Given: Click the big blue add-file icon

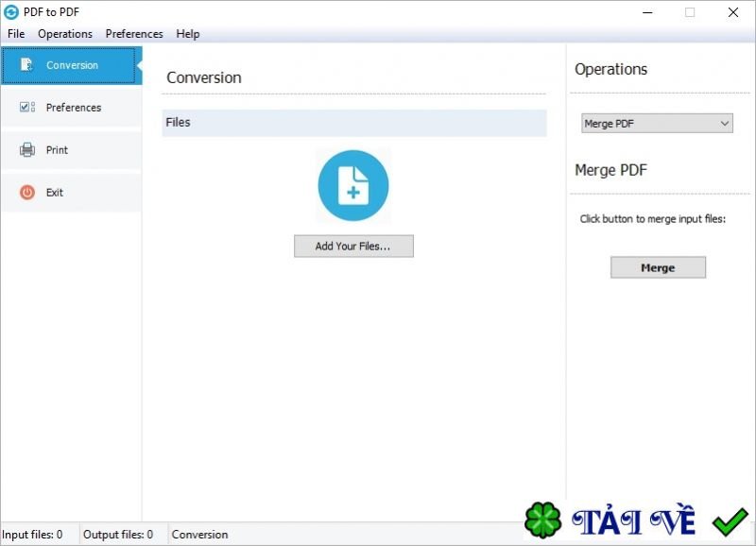Looking at the screenshot, I should pos(353,185).
